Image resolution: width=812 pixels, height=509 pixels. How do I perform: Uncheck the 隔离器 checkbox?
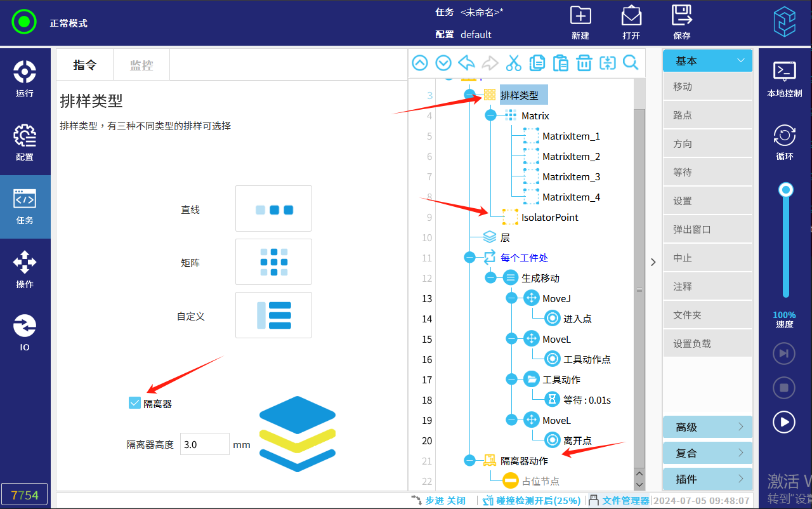point(134,403)
